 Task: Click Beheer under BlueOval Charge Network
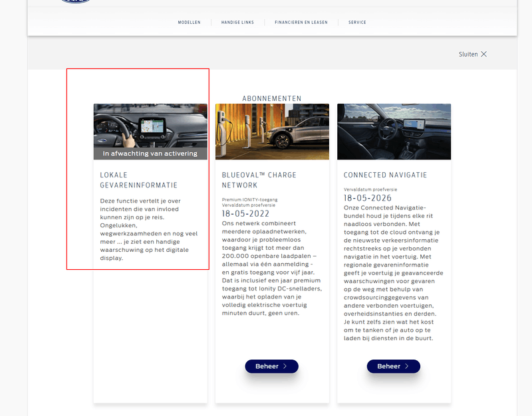click(271, 366)
